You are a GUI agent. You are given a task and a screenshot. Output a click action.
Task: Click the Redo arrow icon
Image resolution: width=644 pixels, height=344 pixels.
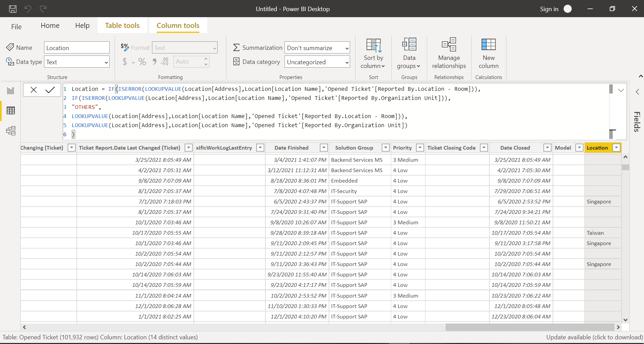[43, 9]
